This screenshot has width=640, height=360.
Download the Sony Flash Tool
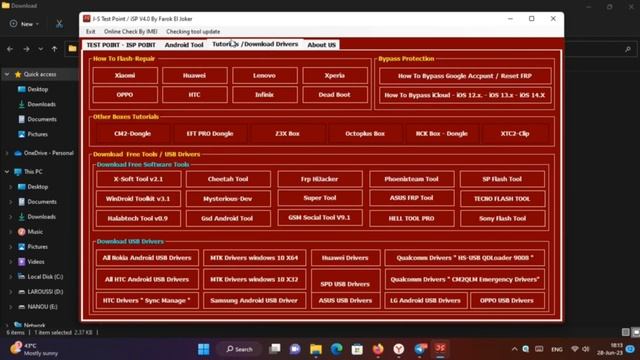coord(502,218)
